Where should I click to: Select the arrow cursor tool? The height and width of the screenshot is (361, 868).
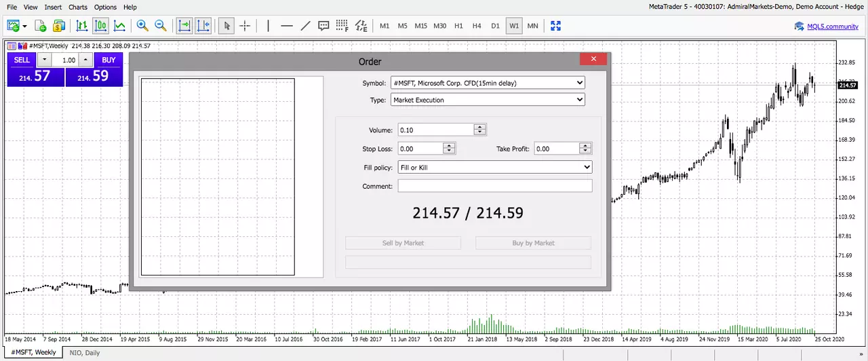pos(227,26)
